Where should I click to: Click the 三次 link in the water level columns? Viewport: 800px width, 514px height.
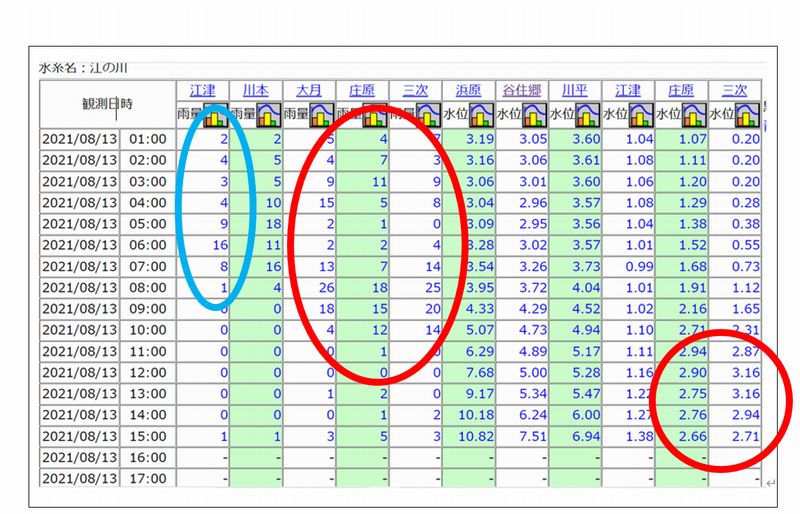734,91
